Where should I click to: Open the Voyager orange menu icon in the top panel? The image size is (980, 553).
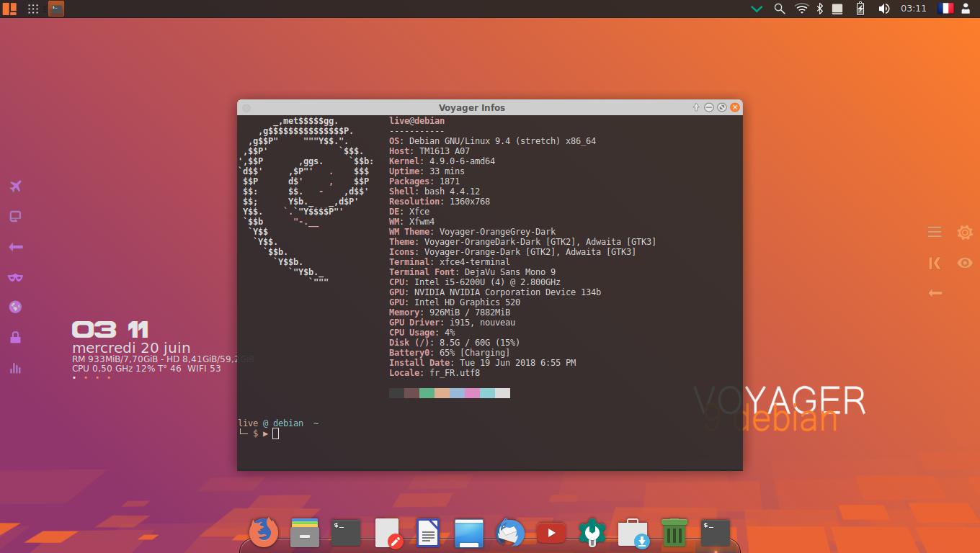pyautogui.click(x=9, y=9)
